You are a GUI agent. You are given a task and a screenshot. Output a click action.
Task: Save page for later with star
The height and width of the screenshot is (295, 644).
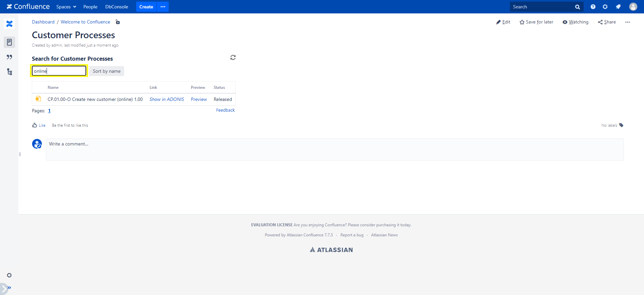click(x=536, y=22)
